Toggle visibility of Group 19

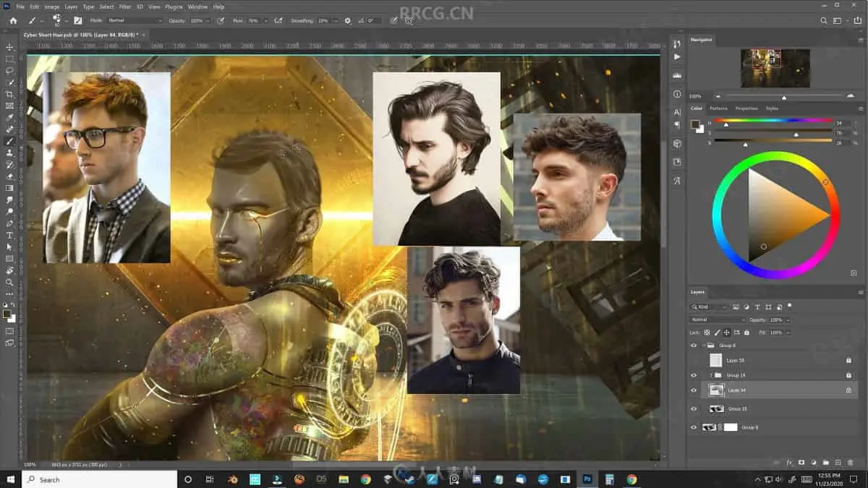(694, 375)
